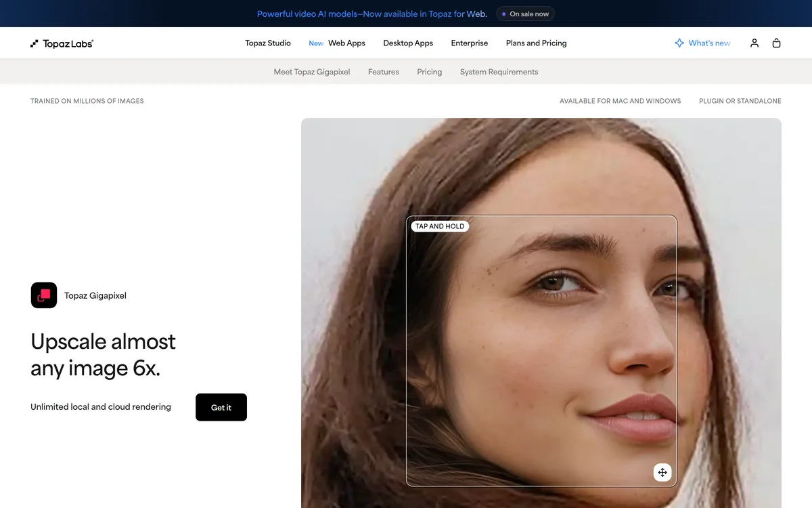The width and height of the screenshot is (812, 508).
Task: Click 'PLUGIN OR STANDALONE' text
Action: (740, 101)
